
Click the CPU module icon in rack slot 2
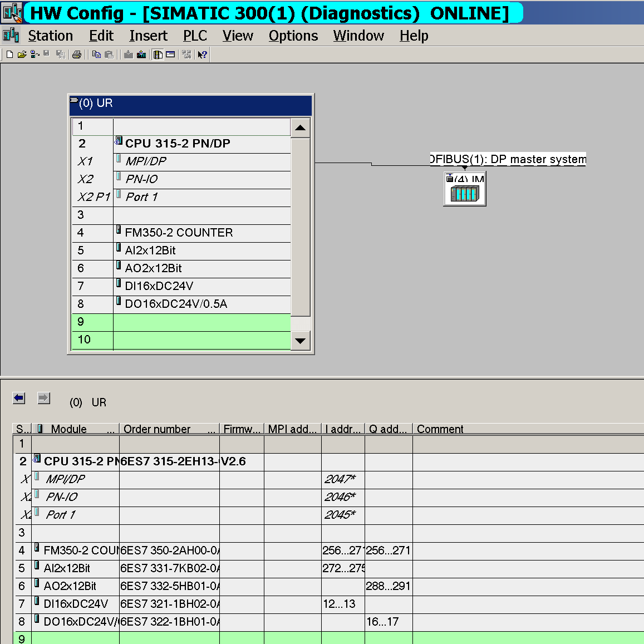pos(119,140)
